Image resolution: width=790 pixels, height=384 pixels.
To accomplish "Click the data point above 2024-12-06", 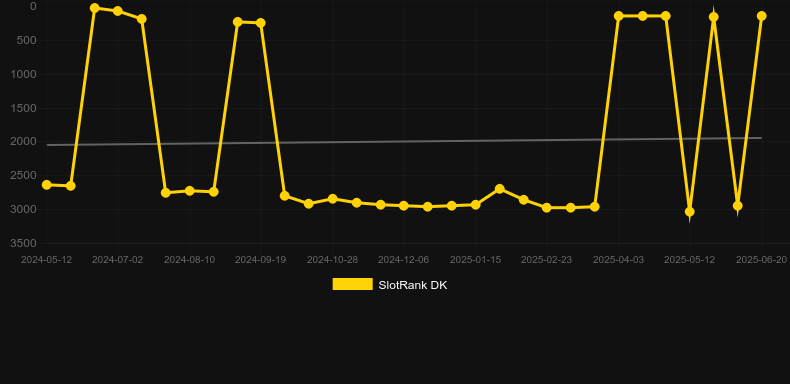I will coord(404,206).
